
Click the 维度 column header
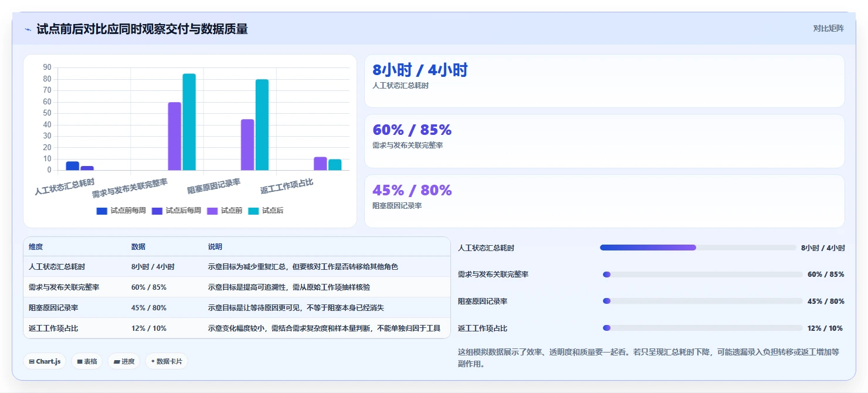36,247
